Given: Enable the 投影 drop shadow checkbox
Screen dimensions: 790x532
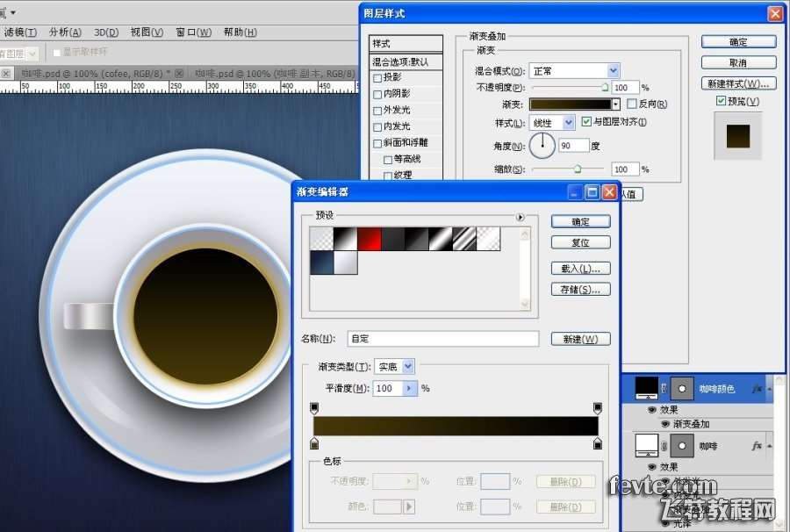Looking at the screenshot, I should 377,78.
